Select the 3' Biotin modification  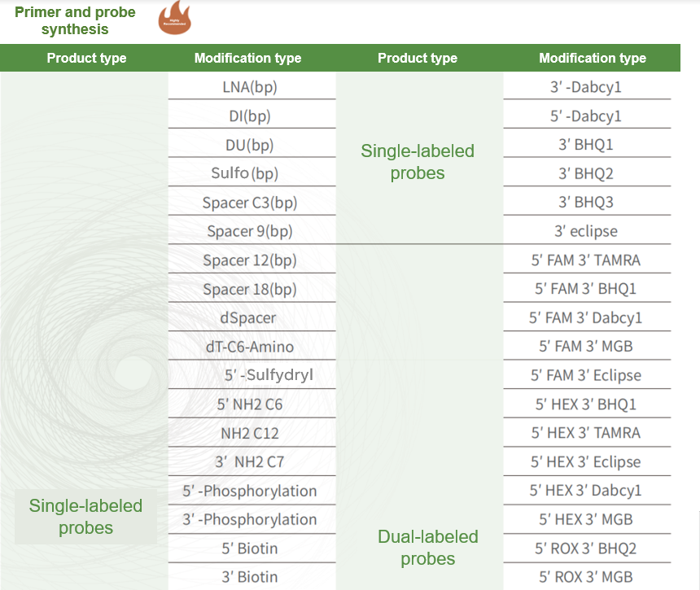pyautogui.click(x=252, y=577)
